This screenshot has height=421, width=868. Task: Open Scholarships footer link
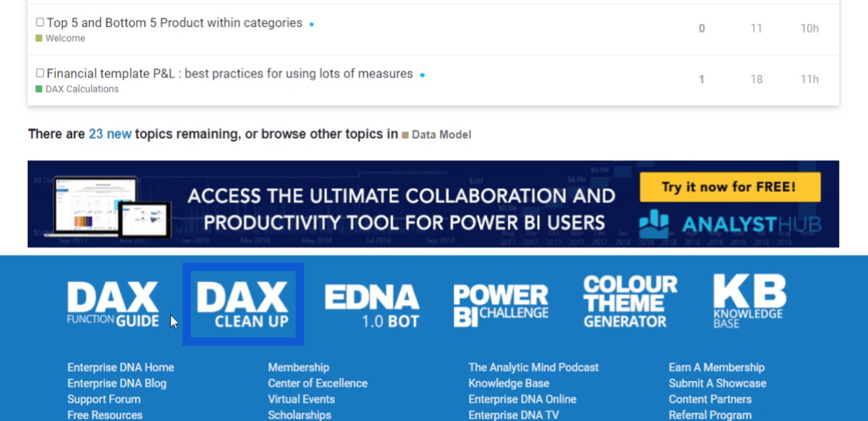(x=299, y=415)
